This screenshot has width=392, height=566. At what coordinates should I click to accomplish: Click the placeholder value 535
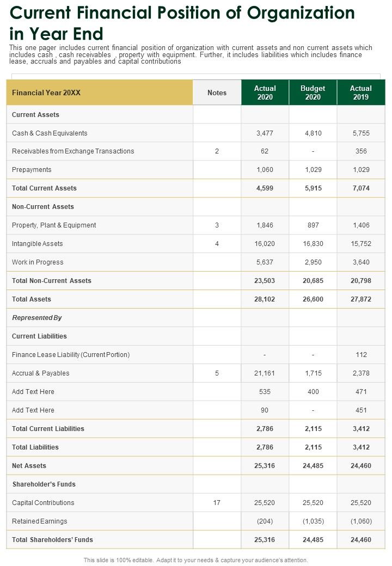pos(265,392)
